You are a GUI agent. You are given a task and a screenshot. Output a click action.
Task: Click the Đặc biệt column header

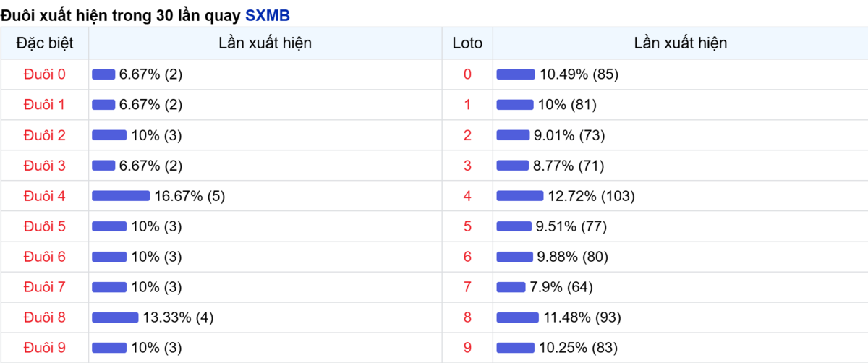[44, 43]
